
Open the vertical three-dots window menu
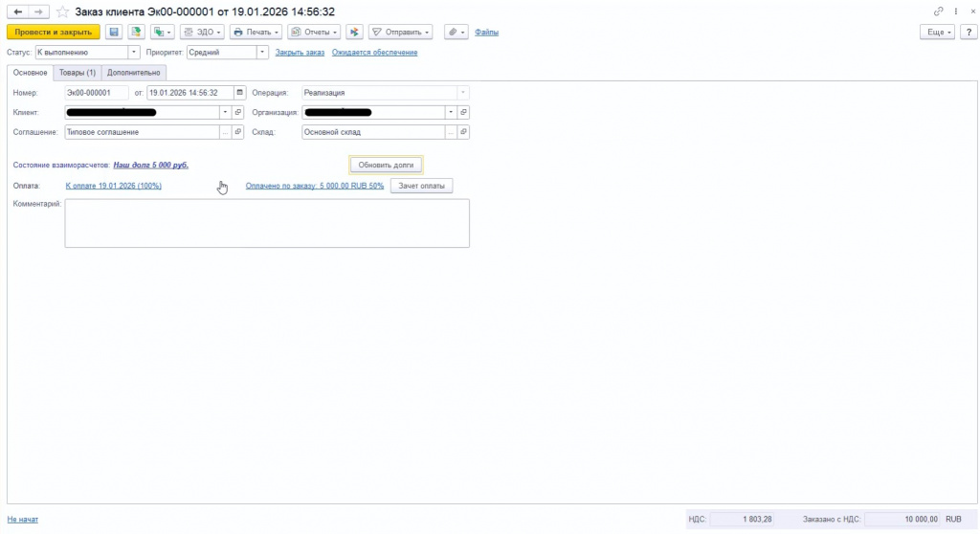click(956, 11)
